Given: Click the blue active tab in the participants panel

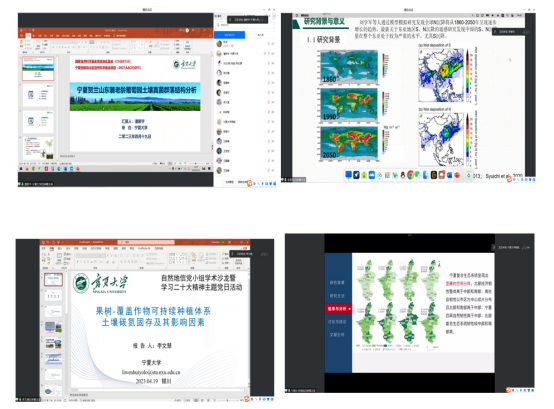Looking at the screenshot, I should point(230,35).
